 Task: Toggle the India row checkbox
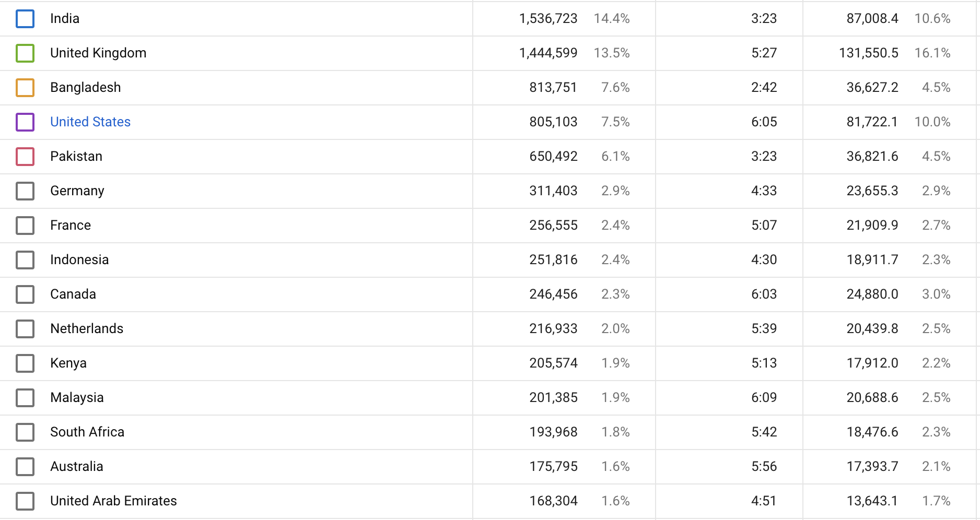[x=25, y=19]
